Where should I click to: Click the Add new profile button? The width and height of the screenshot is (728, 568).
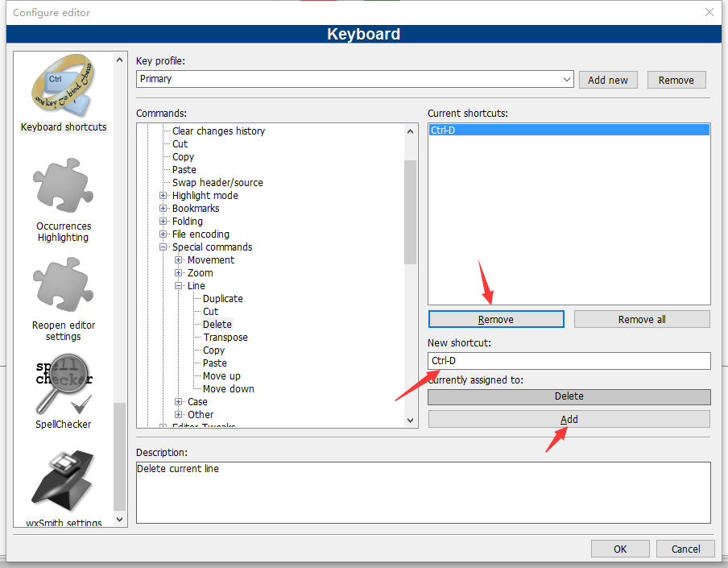pos(608,80)
